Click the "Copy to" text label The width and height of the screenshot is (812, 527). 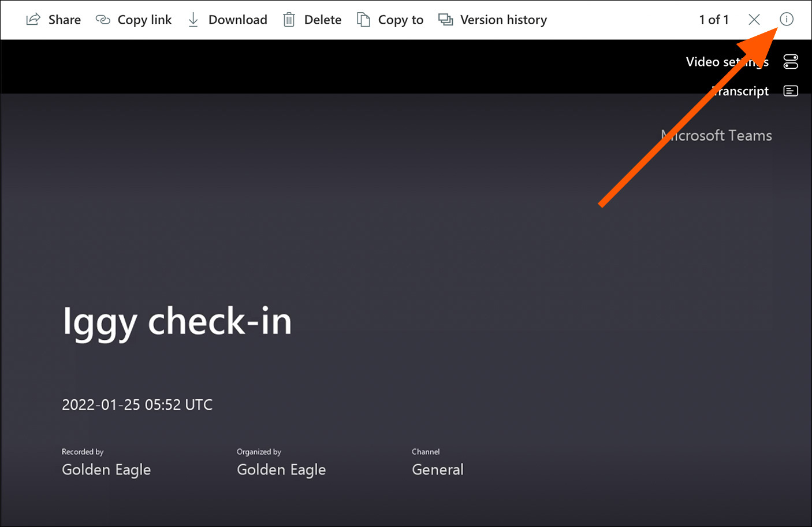pyautogui.click(x=400, y=20)
